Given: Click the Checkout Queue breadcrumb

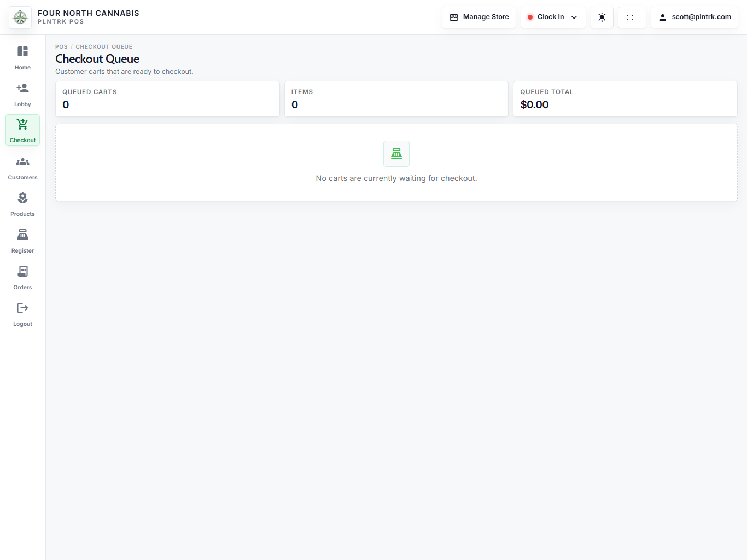Looking at the screenshot, I should pos(104,47).
